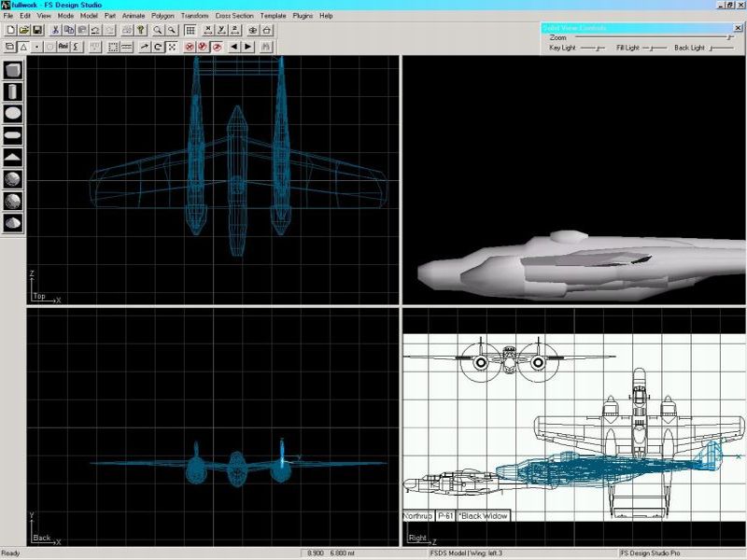
Task: Click the box primitive tool
Action: [13, 70]
